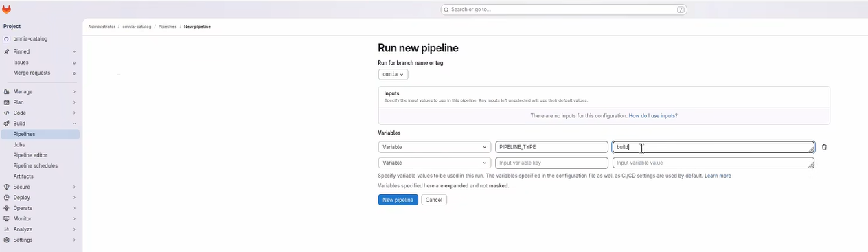
Task: Click the 'Run new pipeline' heading
Action: 418,48
